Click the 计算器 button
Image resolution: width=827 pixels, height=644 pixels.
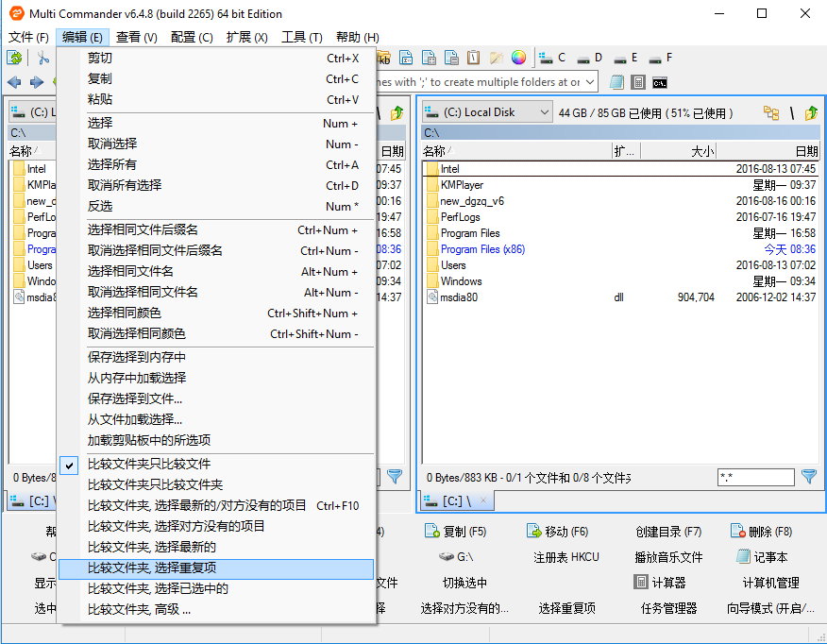tap(659, 583)
